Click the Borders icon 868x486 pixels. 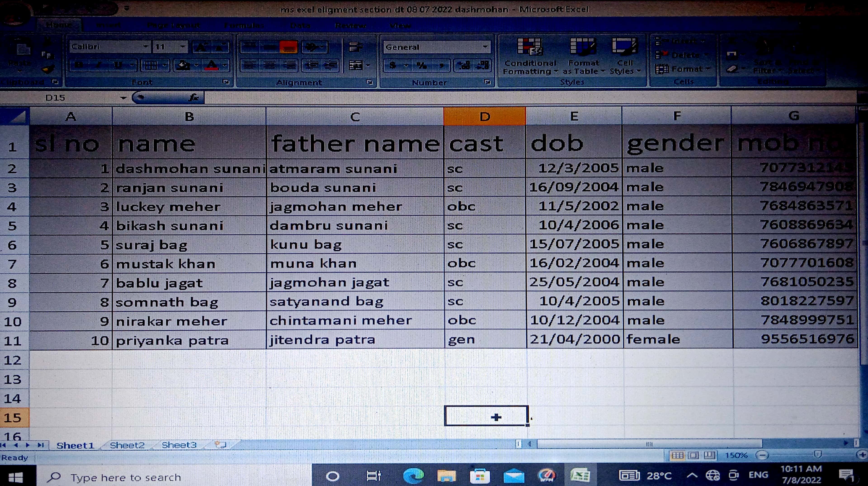(x=151, y=65)
